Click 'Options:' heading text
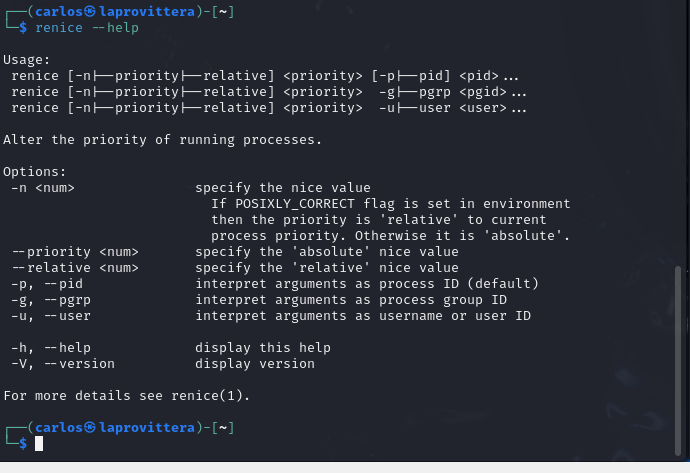The width and height of the screenshot is (690, 473). click(35, 172)
